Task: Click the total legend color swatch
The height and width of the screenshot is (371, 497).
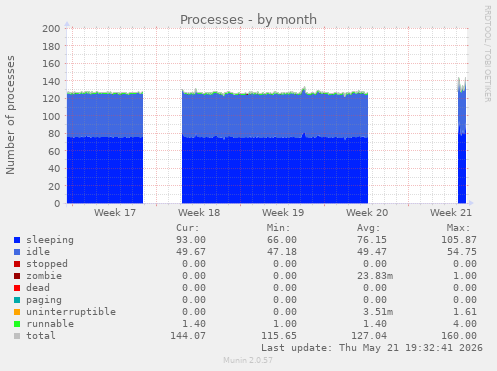Action: [x=17, y=336]
